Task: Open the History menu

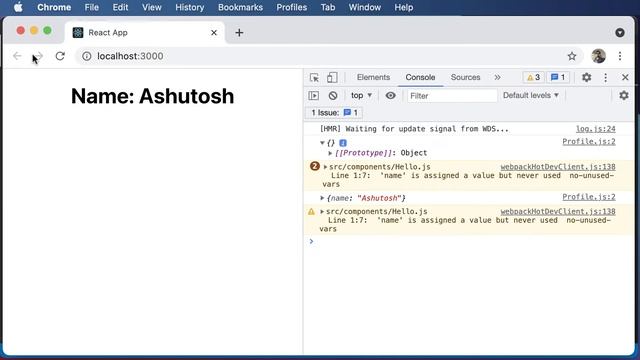Action: click(189, 7)
